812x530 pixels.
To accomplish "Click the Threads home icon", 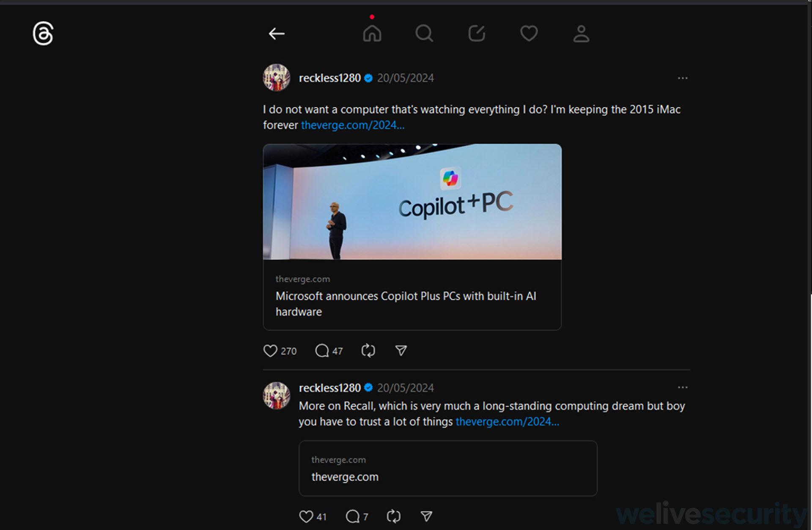I will 372,33.
